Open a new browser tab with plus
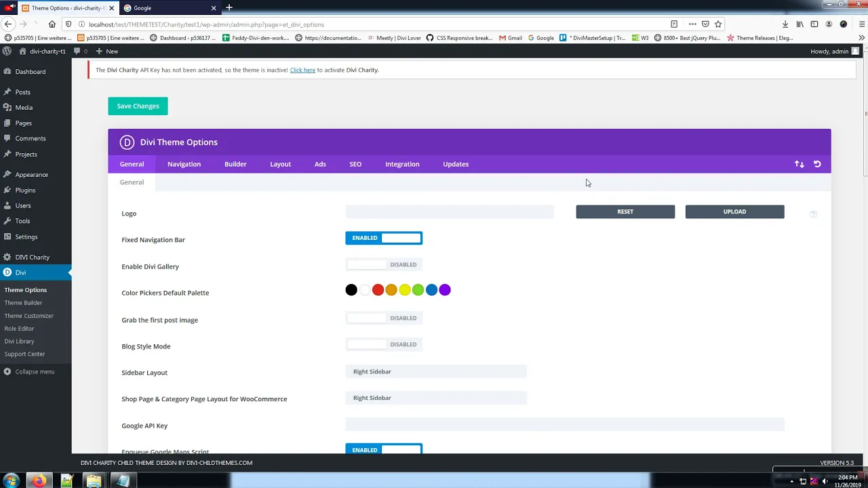Image resolution: width=868 pixels, height=488 pixels. tap(229, 7)
